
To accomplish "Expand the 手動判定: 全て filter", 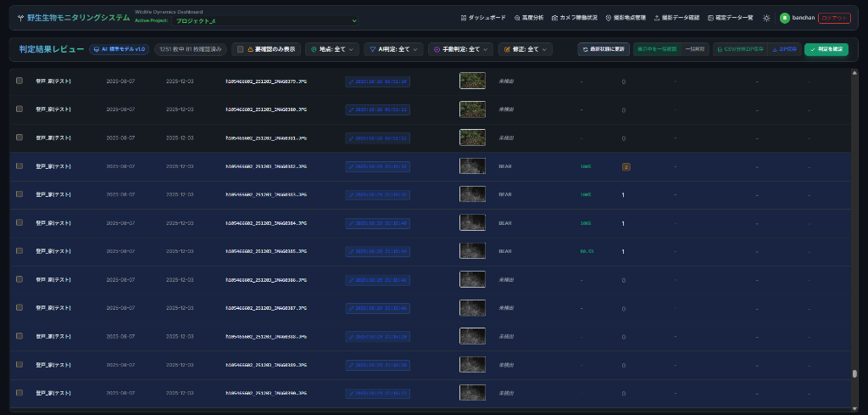I will tap(460, 49).
